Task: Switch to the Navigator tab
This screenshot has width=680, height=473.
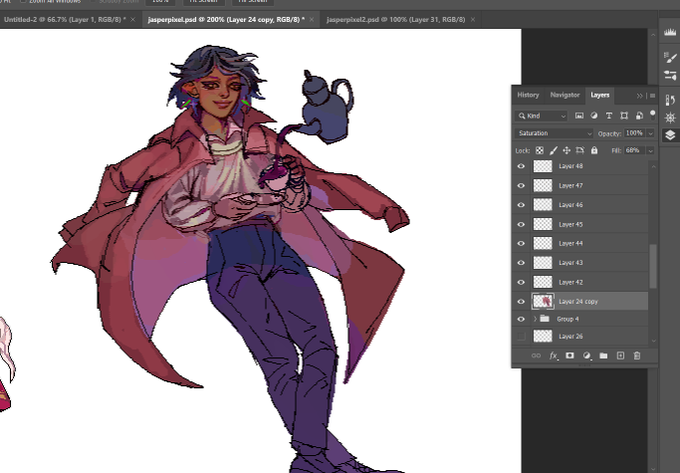Action: coord(565,95)
